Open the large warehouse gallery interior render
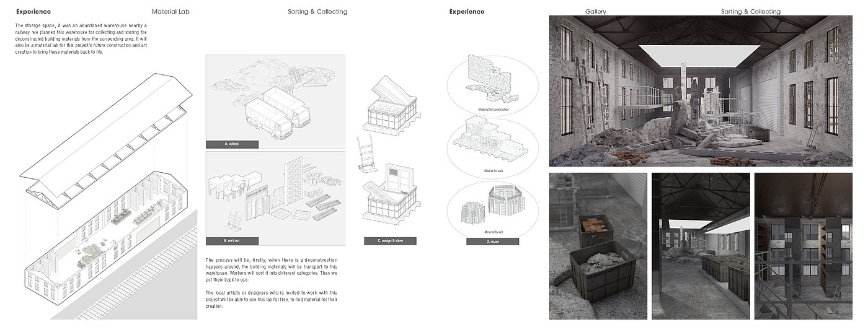Screen dimensions: 868x335 [701, 91]
